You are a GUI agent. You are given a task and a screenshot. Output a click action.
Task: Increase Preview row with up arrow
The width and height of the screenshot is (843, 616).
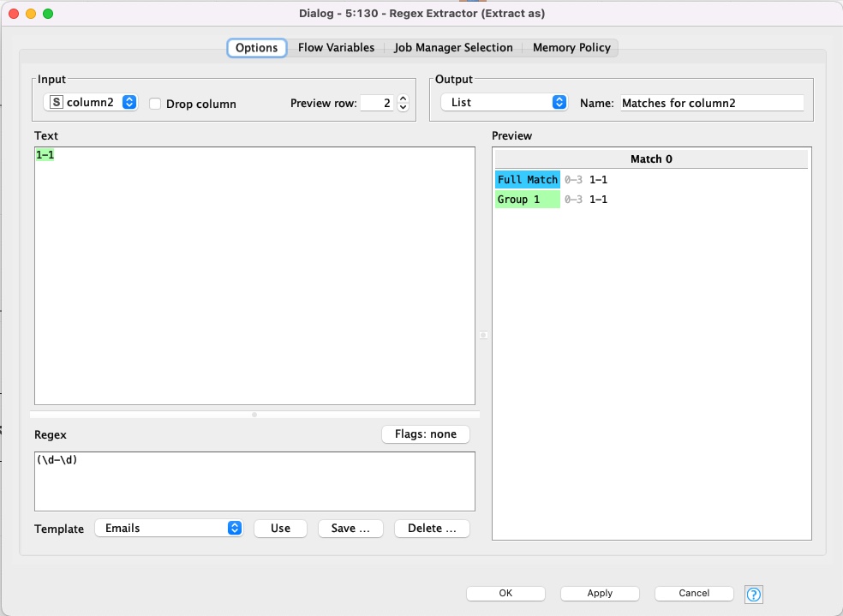coord(404,99)
